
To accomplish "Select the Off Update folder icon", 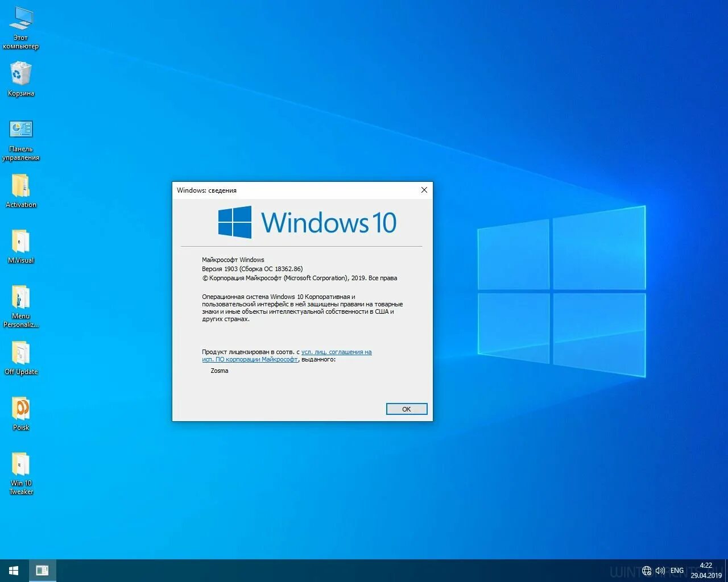I will [21, 357].
